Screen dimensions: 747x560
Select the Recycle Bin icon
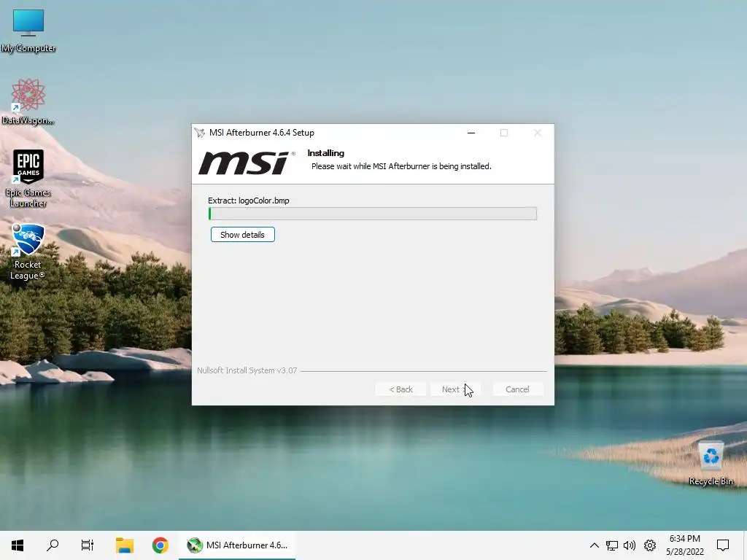tap(711, 464)
